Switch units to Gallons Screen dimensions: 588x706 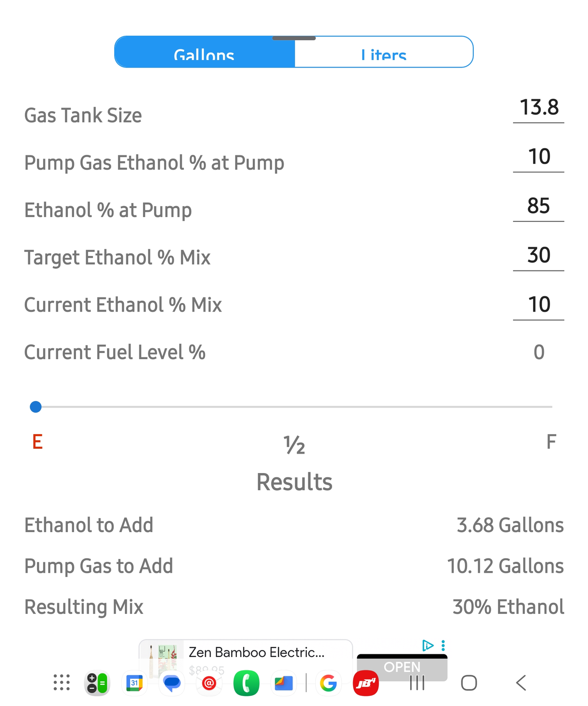click(204, 53)
